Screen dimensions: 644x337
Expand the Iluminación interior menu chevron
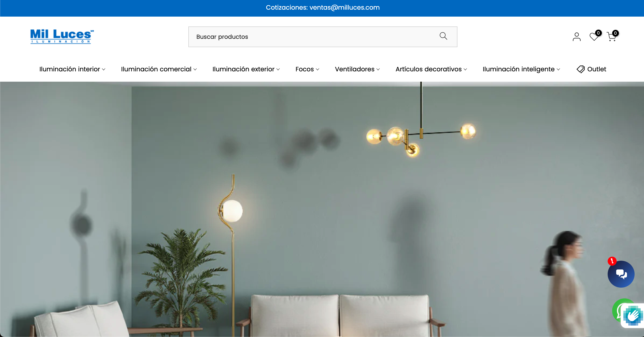click(104, 69)
